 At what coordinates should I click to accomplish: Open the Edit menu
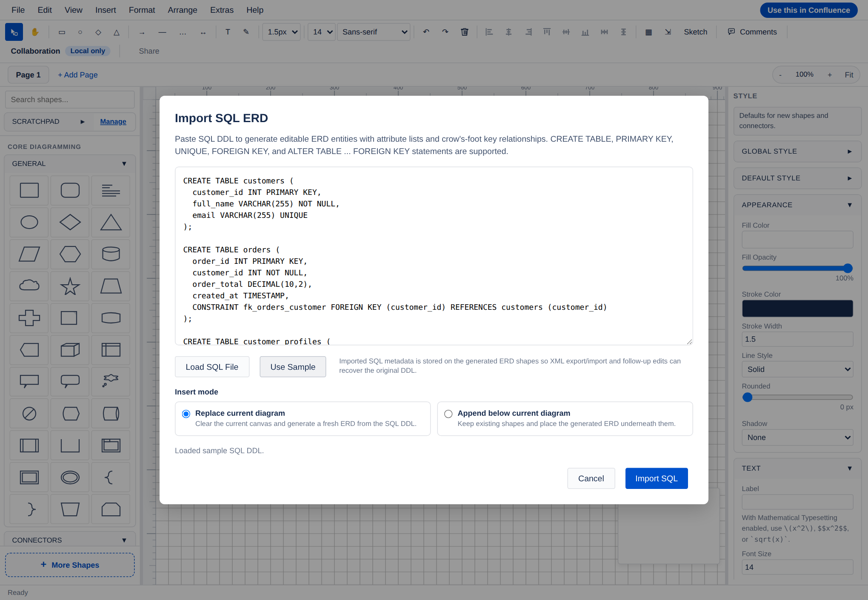[45, 10]
